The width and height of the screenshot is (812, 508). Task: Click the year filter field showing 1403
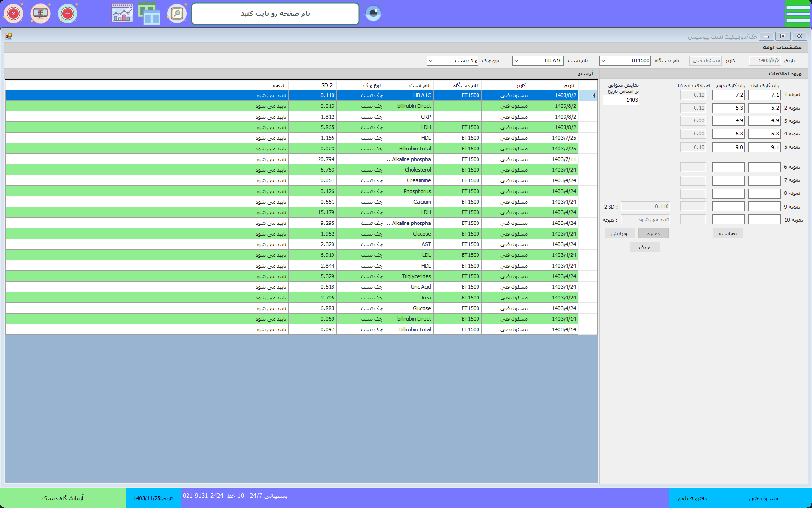coord(621,100)
